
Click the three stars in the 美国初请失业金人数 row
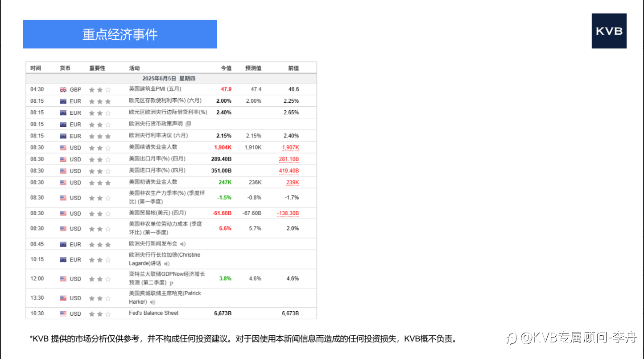(99, 183)
